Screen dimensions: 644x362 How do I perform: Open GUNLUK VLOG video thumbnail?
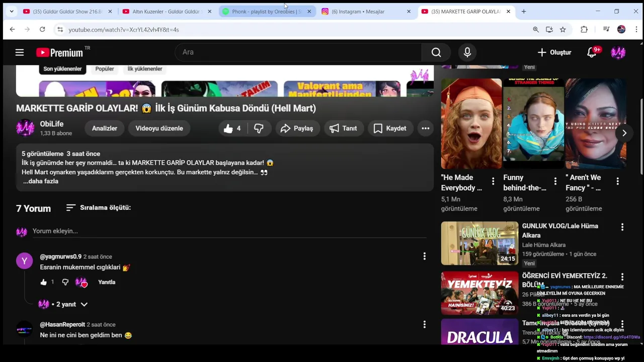coord(479,243)
